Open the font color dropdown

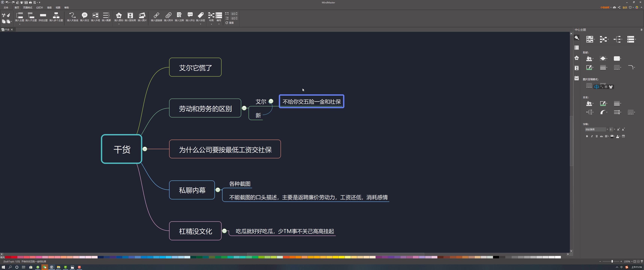pyautogui.click(x=618, y=136)
